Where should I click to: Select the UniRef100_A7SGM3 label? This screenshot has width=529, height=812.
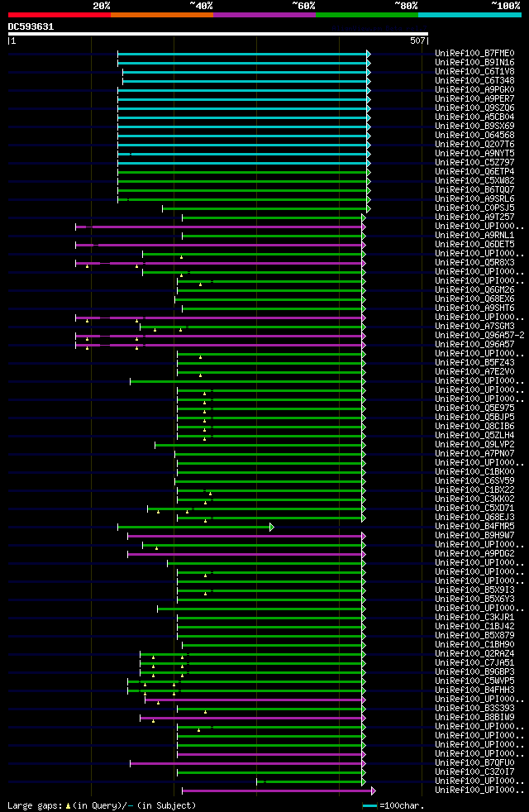coord(474,327)
